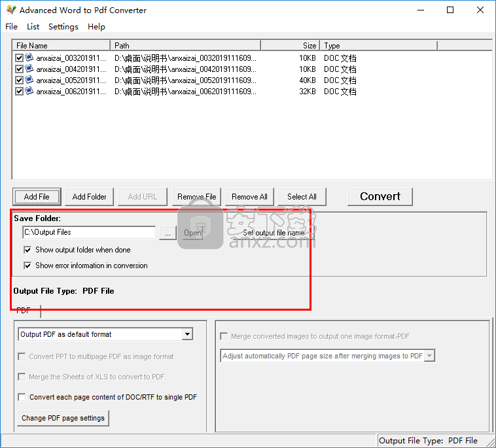Click path of anxaizai_0032019111609 file
The width and height of the screenshot is (496, 448).
point(185,58)
